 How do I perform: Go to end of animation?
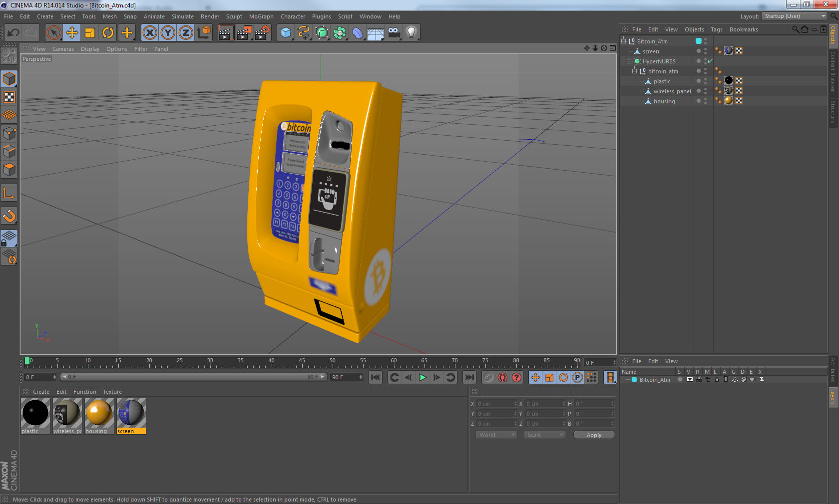(x=469, y=377)
